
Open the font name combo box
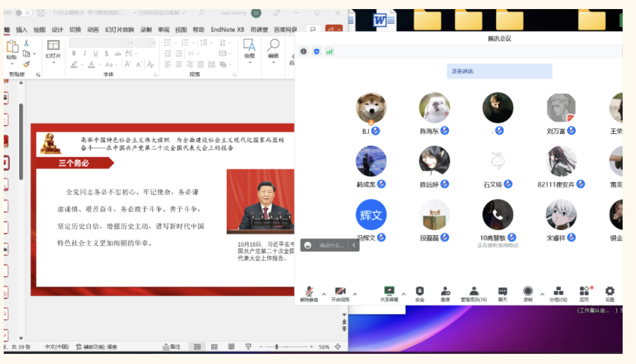101,43
